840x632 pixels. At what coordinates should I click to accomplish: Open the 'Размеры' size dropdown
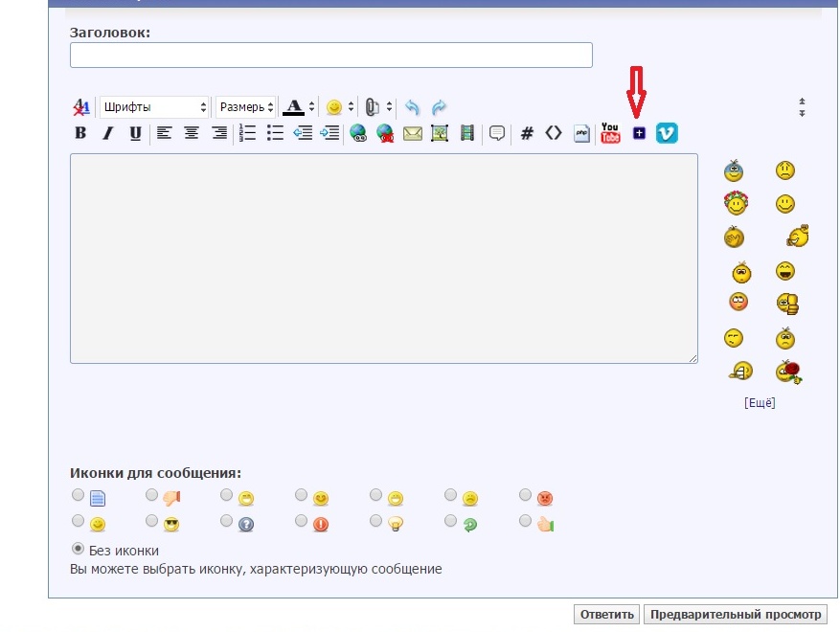(246, 107)
